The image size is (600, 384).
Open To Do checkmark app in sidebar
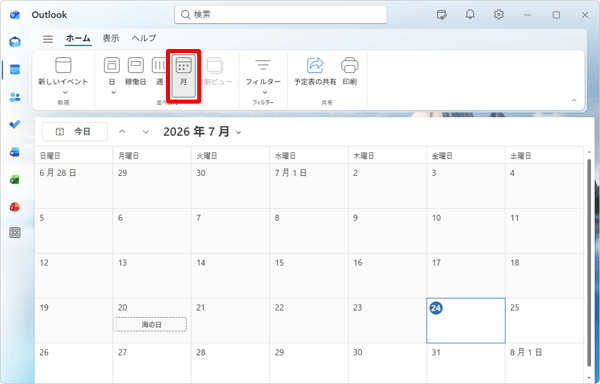point(15,124)
